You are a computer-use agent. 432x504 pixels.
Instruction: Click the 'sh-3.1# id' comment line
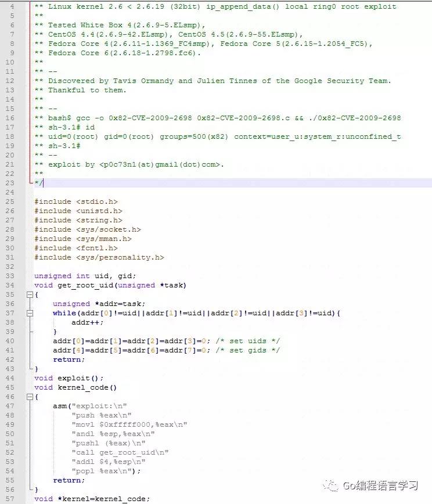(64, 127)
